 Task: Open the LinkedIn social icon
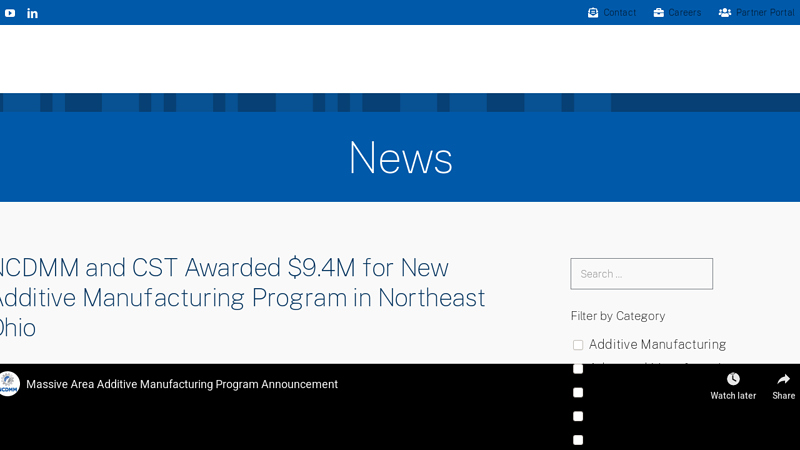click(32, 13)
